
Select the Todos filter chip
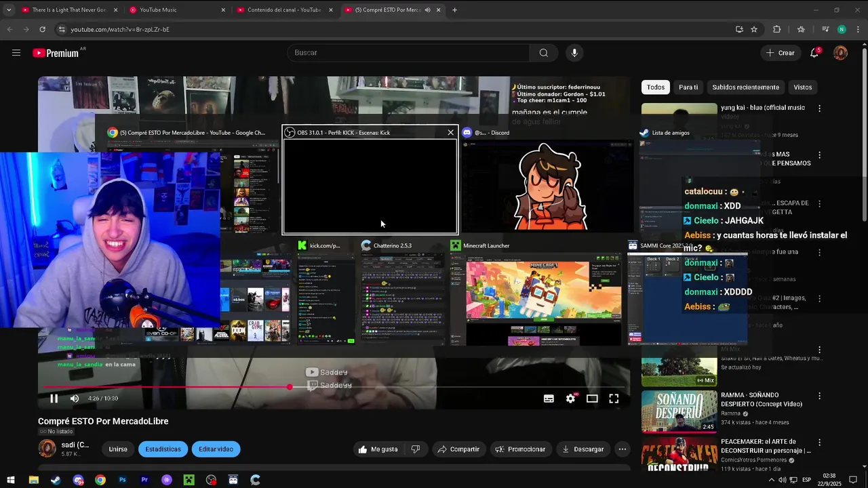(x=656, y=87)
